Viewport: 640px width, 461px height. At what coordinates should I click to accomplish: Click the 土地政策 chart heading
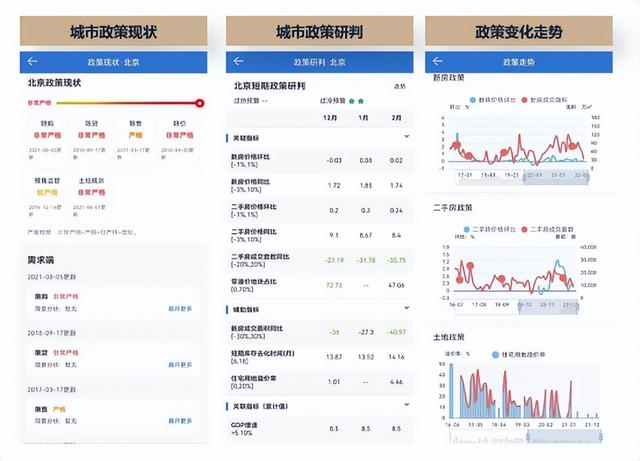coord(449,337)
